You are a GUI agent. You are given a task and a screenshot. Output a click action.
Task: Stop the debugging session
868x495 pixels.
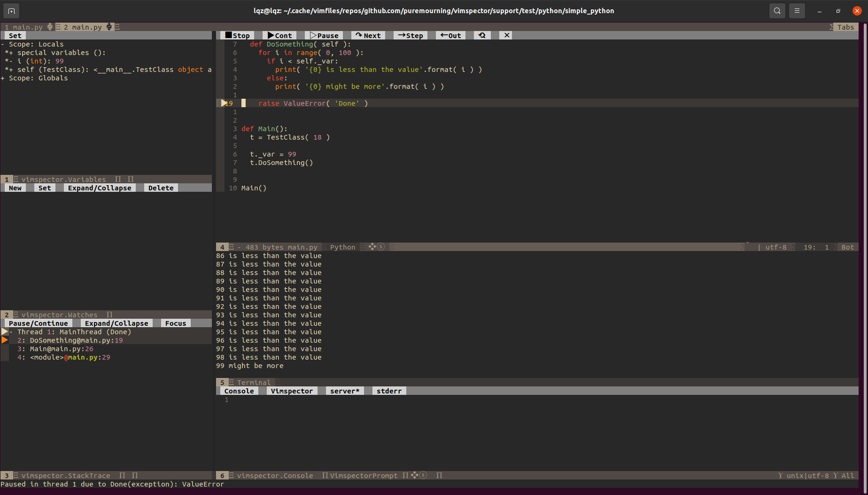click(237, 35)
